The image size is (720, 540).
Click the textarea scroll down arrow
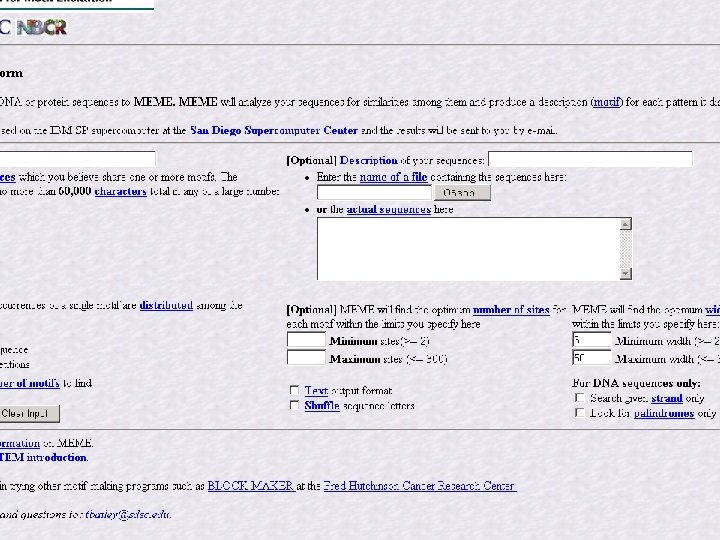point(625,274)
